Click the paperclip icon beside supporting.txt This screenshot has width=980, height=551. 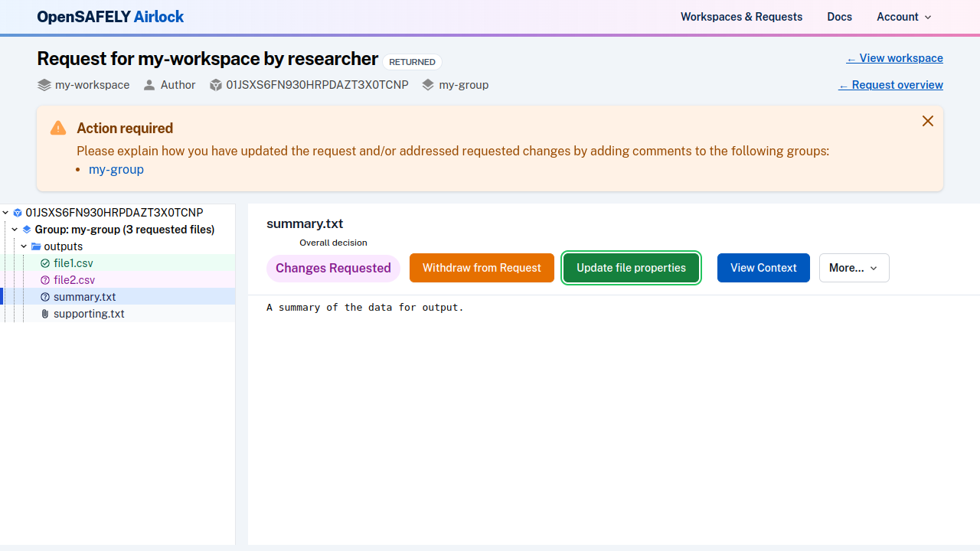click(44, 314)
